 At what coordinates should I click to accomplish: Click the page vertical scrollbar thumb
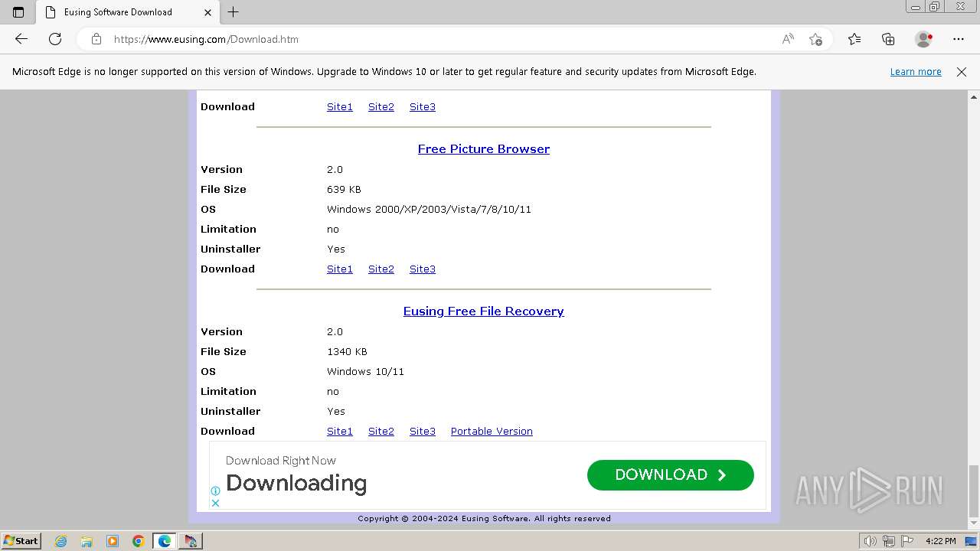click(x=974, y=491)
